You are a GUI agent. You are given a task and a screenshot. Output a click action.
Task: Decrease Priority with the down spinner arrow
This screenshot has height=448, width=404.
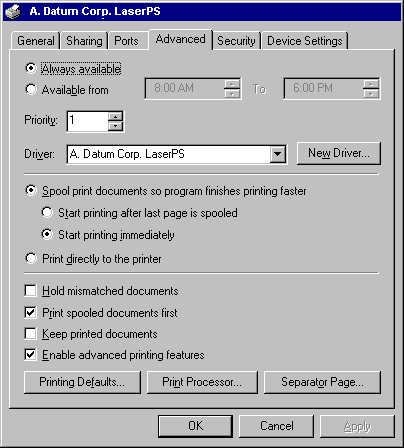tap(116, 126)
